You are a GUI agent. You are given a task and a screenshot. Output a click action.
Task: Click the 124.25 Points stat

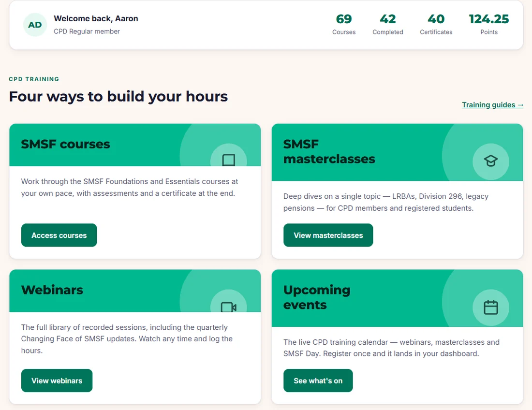[x=489, y=25]
